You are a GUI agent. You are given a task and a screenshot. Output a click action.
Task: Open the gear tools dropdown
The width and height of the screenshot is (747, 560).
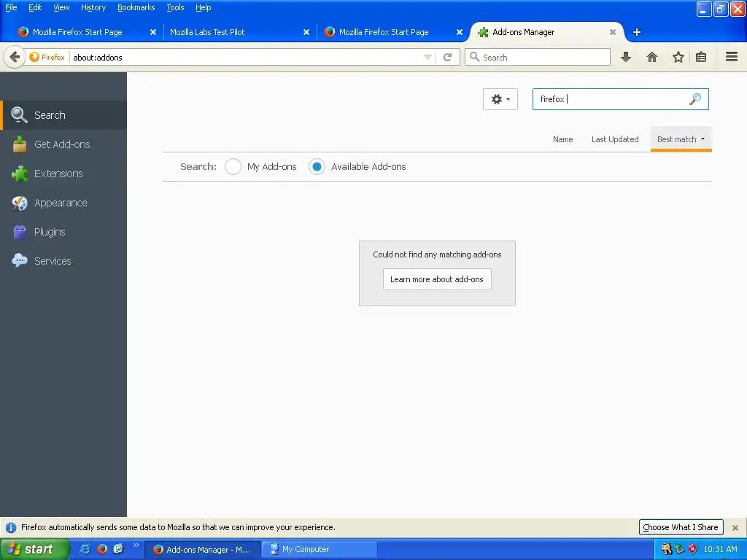(x=500, y=99)
